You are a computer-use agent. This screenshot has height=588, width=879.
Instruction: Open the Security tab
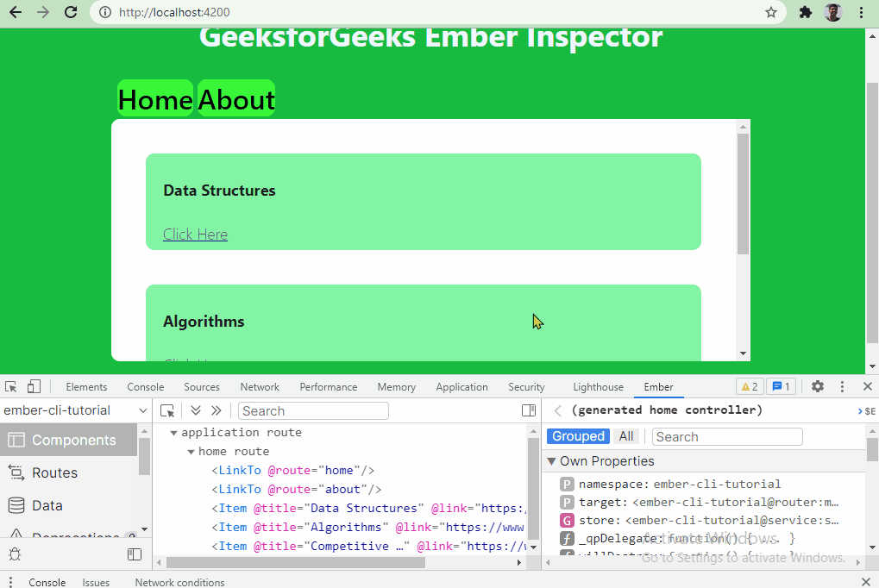[526, 387]
